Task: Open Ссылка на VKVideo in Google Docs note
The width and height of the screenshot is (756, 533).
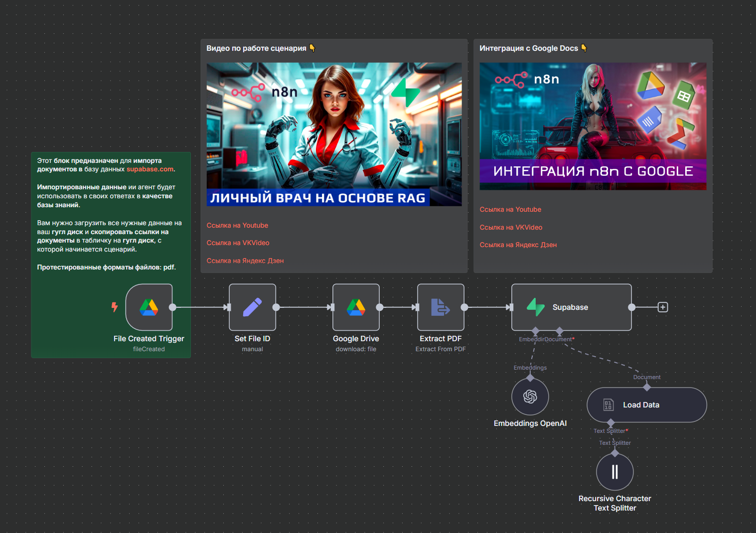Action: 511,228
